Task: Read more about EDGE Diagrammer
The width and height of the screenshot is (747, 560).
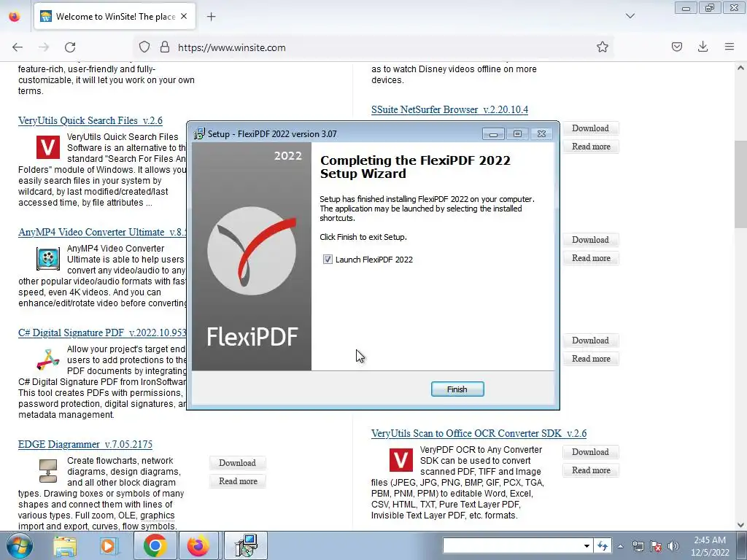Action: [238, 481]
